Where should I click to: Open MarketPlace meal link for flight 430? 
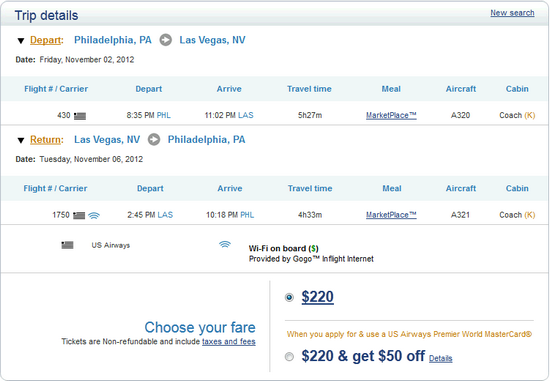[x=391, y=115]
